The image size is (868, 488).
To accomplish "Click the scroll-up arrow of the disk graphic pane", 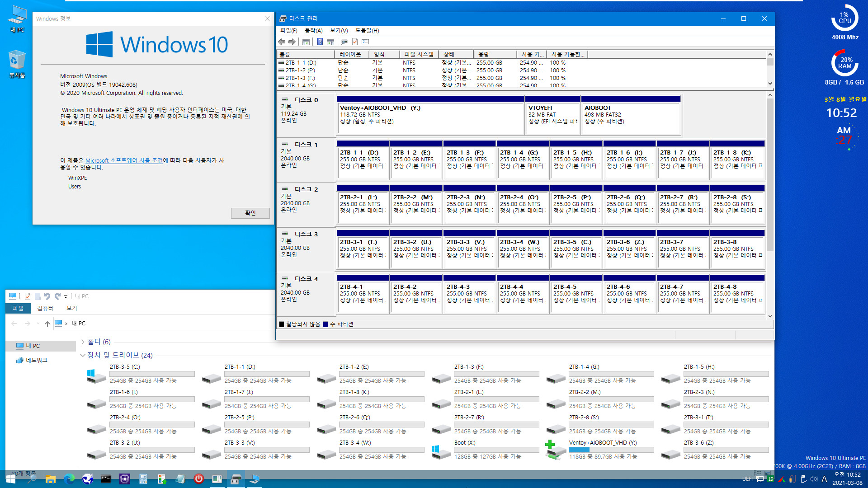I will coord(770,95).
